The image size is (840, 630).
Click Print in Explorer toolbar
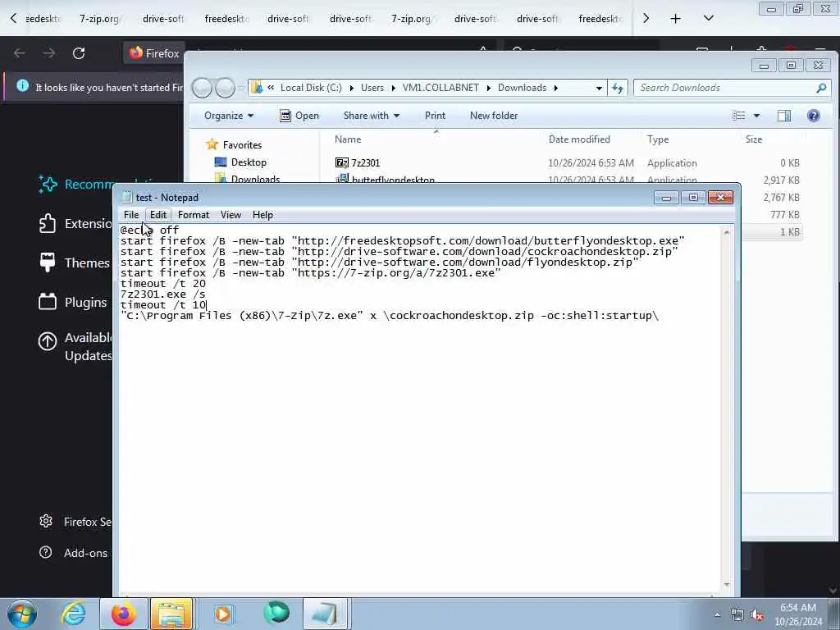pos(435,116)
